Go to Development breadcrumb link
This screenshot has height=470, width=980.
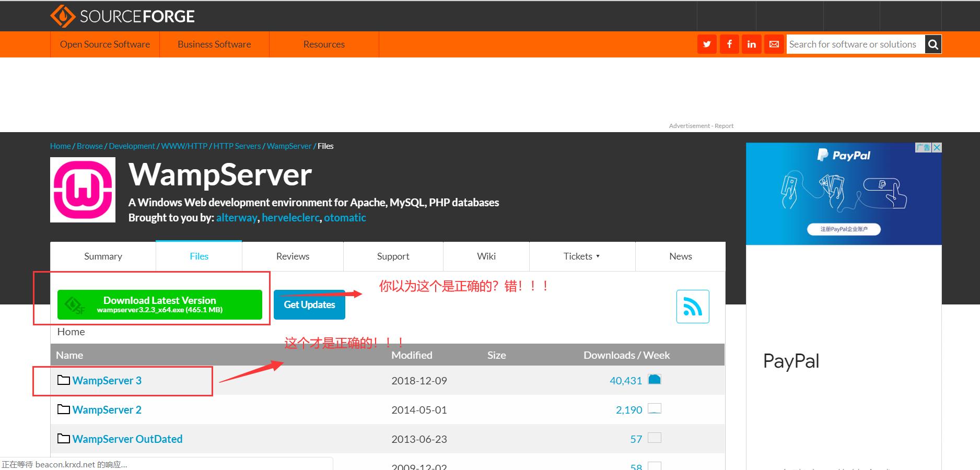click(x=132, y=146)
